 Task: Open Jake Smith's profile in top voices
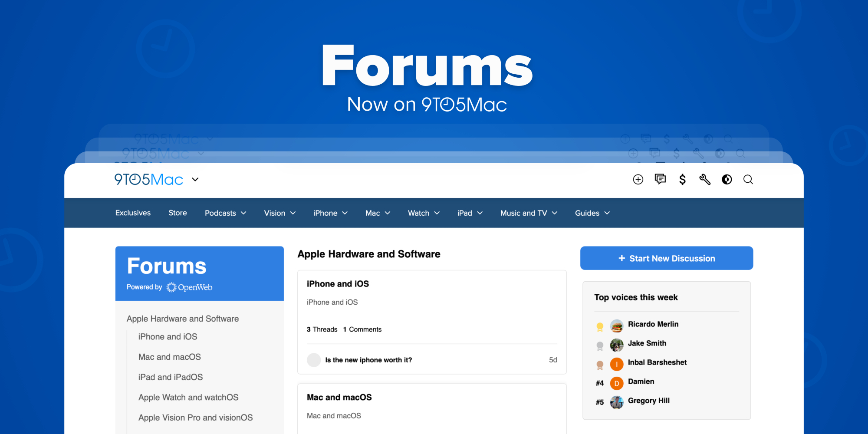647,343
